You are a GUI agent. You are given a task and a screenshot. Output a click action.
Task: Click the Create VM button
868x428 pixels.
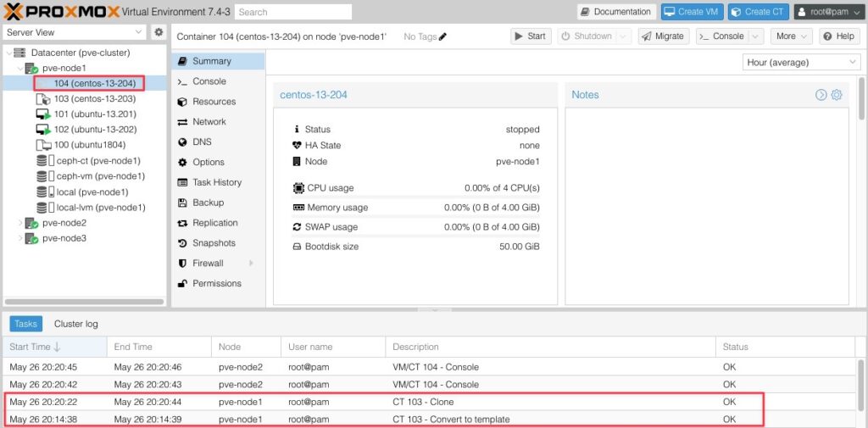point(692,12)
